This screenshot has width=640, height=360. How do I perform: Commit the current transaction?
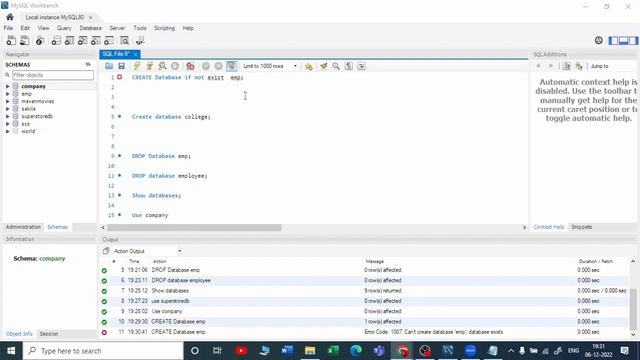[x=206, y=66]
